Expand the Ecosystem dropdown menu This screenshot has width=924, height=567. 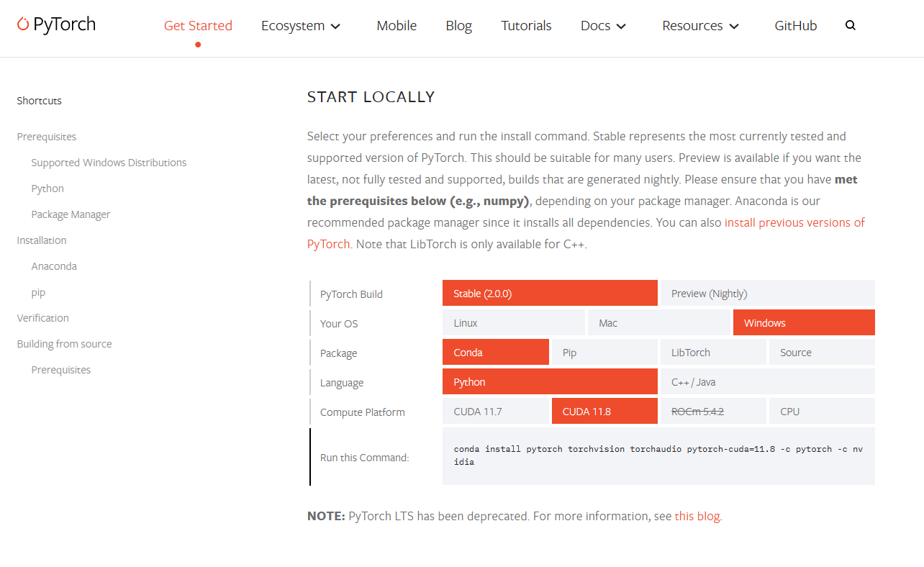tap(301, 26)
